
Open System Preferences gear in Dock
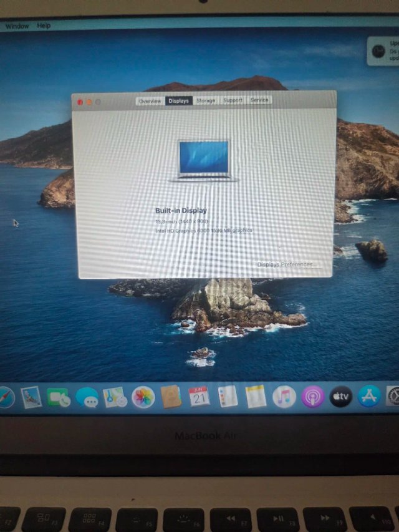point(393,396)
